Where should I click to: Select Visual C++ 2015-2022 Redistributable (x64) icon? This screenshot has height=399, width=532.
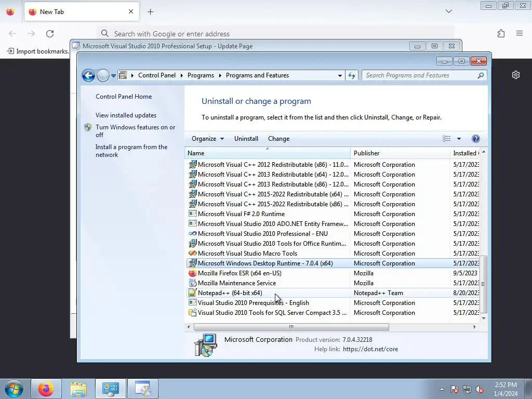pos(192,194)
